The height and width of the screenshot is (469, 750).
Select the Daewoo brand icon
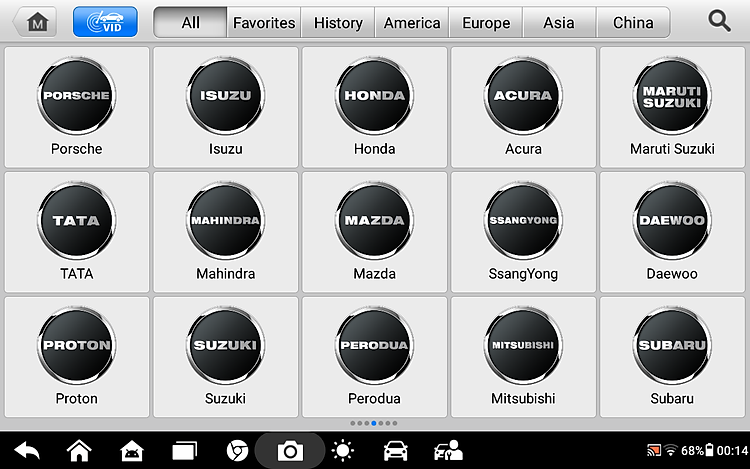pos(672,232)
